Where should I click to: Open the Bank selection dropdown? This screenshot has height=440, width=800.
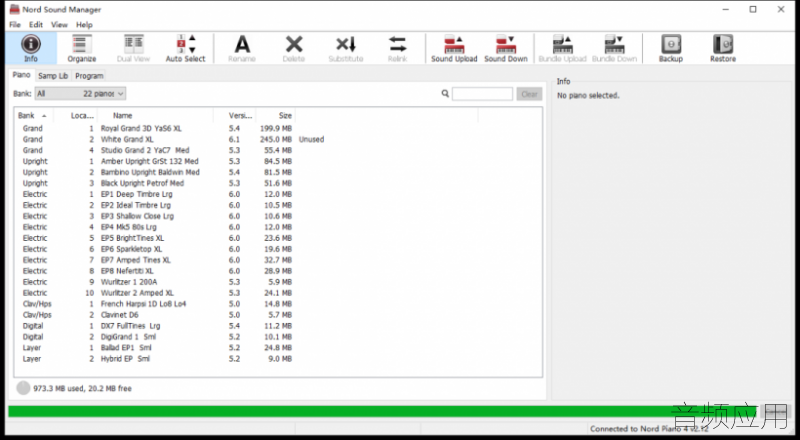click(x=80, y=93)
